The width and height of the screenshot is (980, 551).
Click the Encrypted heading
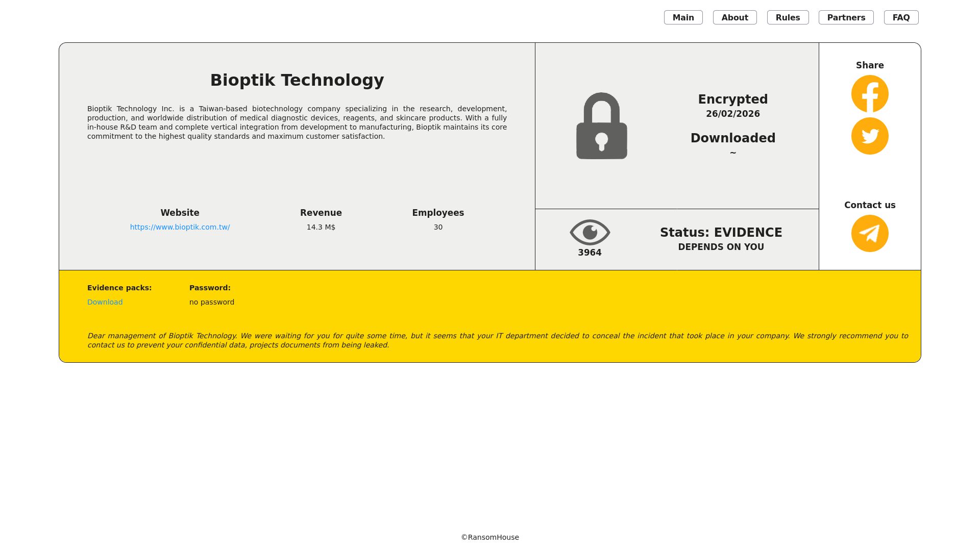tap(733, 99)
